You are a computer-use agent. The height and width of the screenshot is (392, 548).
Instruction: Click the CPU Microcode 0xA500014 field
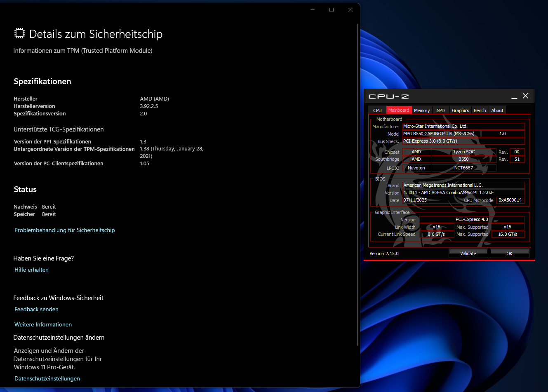tap(511, 200)
